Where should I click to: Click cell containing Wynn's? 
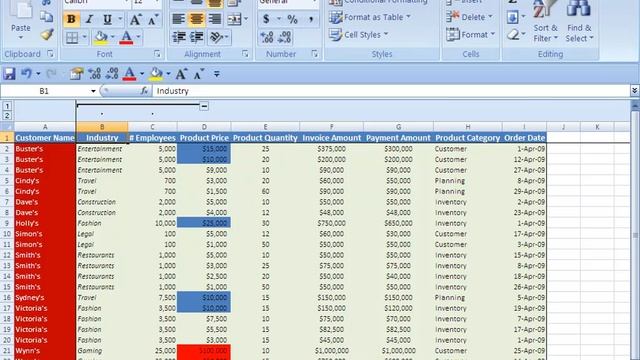[45, 351]
